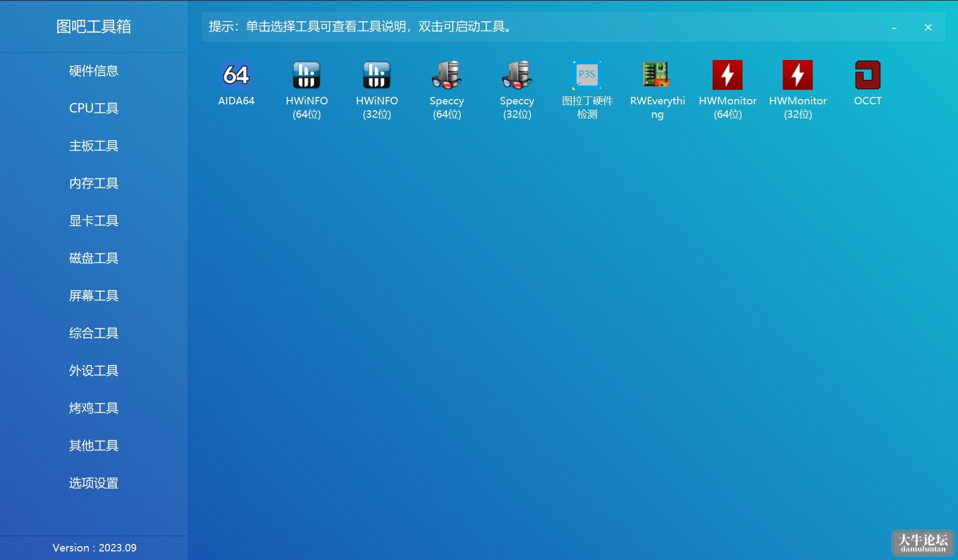Close the toolbox window

coord(928,27)
